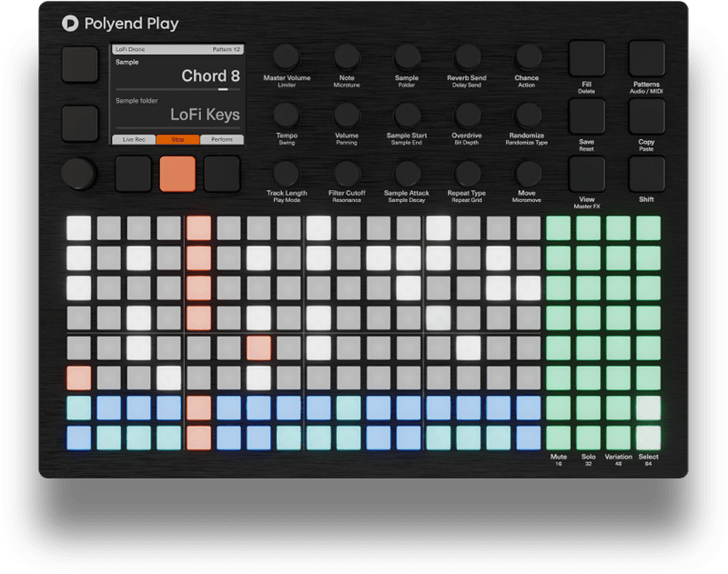
Task: Click the Chord 8 sample name
Action: [x=210, y=76]
